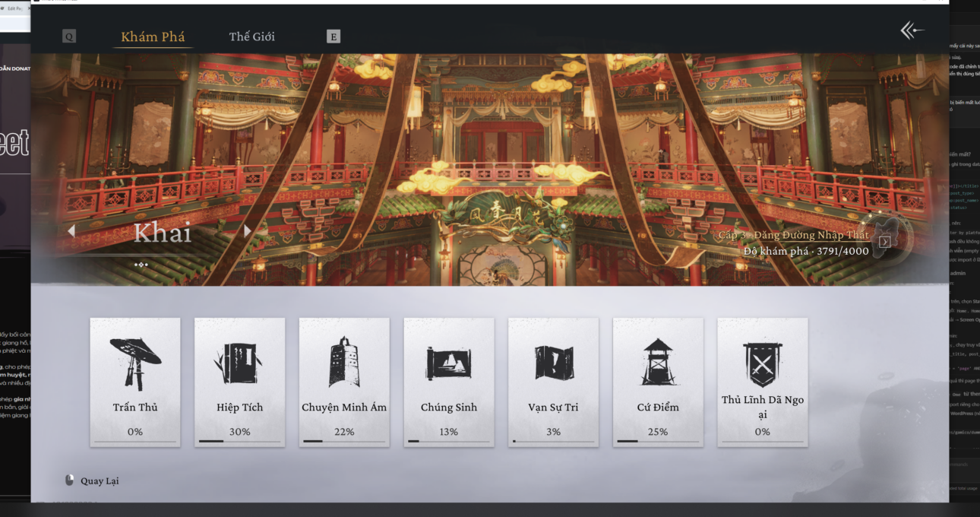980x517 pixels.
Task: Click the page indicator dots below Khai
Action: [141, 265]
